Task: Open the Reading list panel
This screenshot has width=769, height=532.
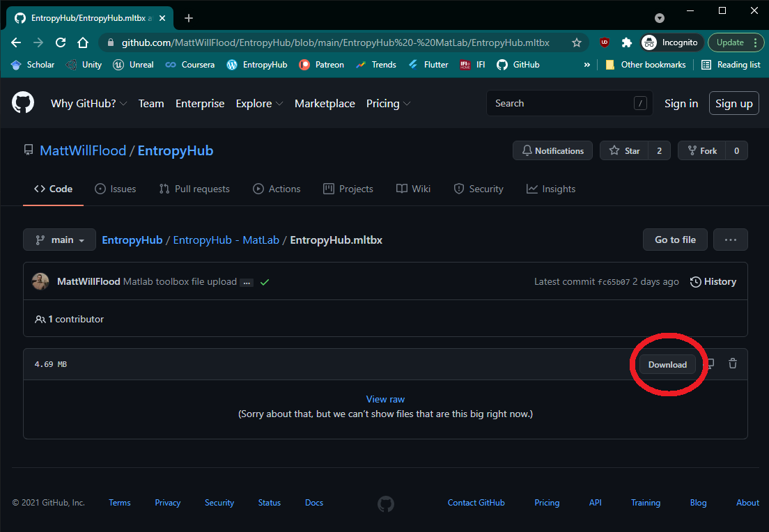Action: [x=731, y=65]
